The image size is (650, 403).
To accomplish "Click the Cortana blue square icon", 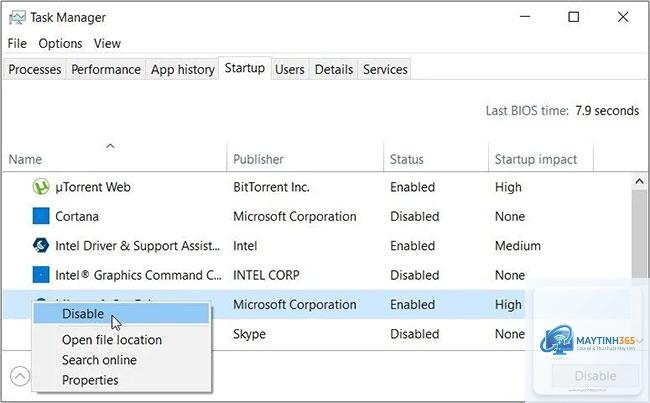I will [x=41, y=216].
